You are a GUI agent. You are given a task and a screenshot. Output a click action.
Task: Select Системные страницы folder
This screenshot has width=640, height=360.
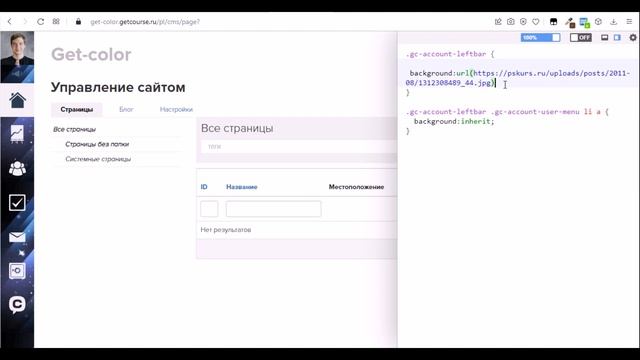[x=98, y=159]
